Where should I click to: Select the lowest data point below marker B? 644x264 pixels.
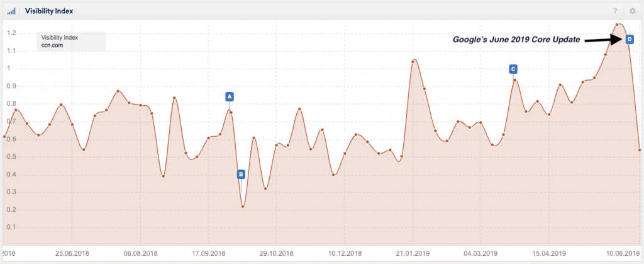243,207
